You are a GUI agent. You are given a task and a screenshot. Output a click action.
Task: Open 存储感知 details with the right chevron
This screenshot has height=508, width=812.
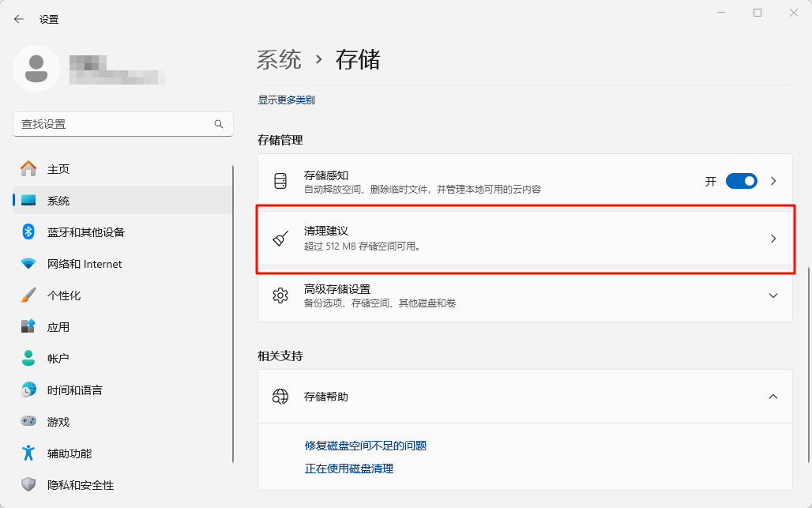point(773,181)
